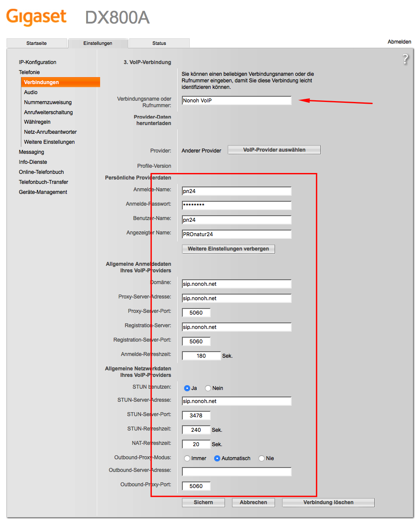Focus the empty Outbound-Server-Adresse field
This screenshot has height=522, width=420.
click(x=236, y=471)
